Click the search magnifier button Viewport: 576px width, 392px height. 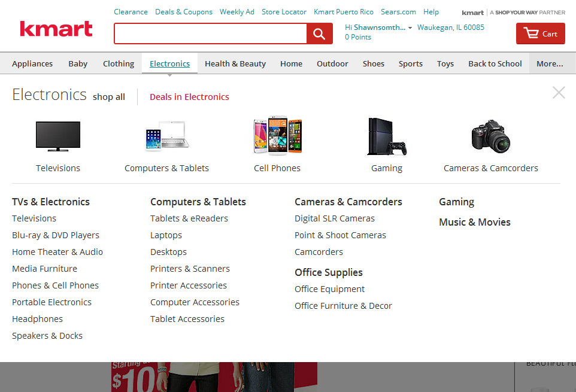point(320,34)
